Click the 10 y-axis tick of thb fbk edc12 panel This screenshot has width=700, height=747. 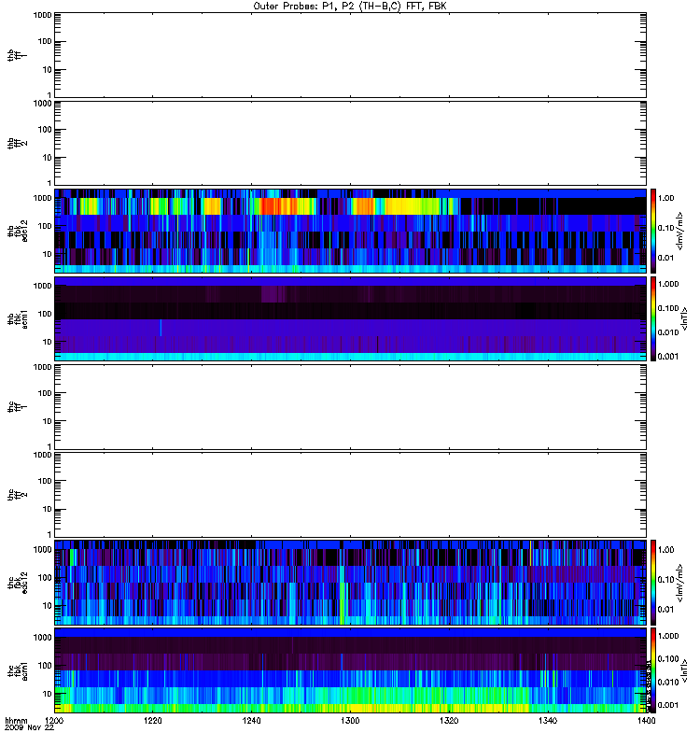click(48, 254)
